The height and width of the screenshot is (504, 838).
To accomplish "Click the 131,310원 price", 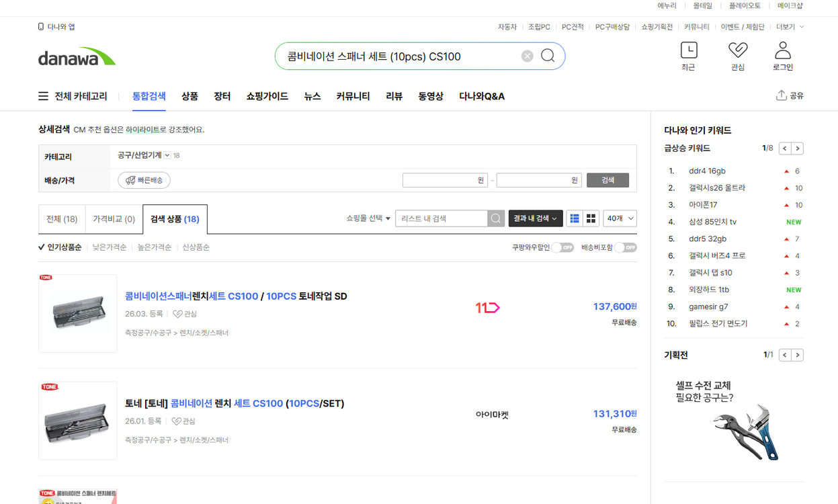I will pyautogui.click(x=615, y=414).
